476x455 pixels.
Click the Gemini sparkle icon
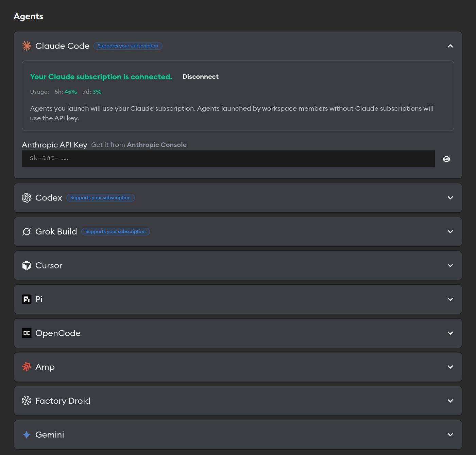point(27,435)
